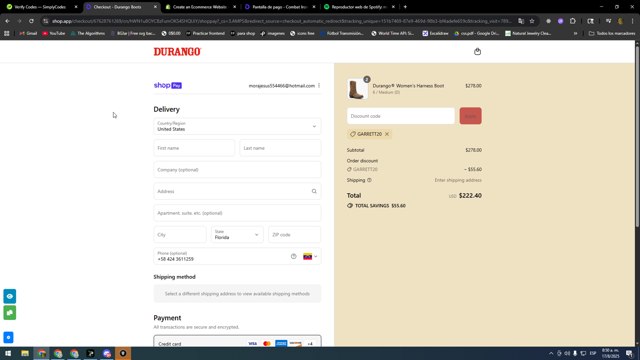
Task: Click the phone help question icon
Action: [x=293, y=256]
